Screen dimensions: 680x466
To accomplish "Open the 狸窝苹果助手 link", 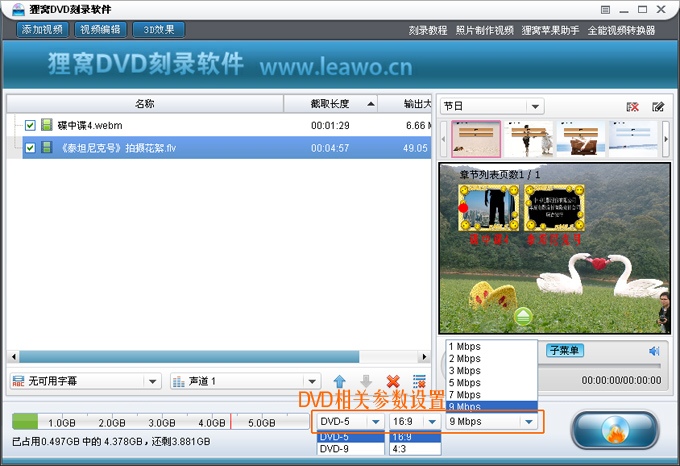I will coord(550,30).
